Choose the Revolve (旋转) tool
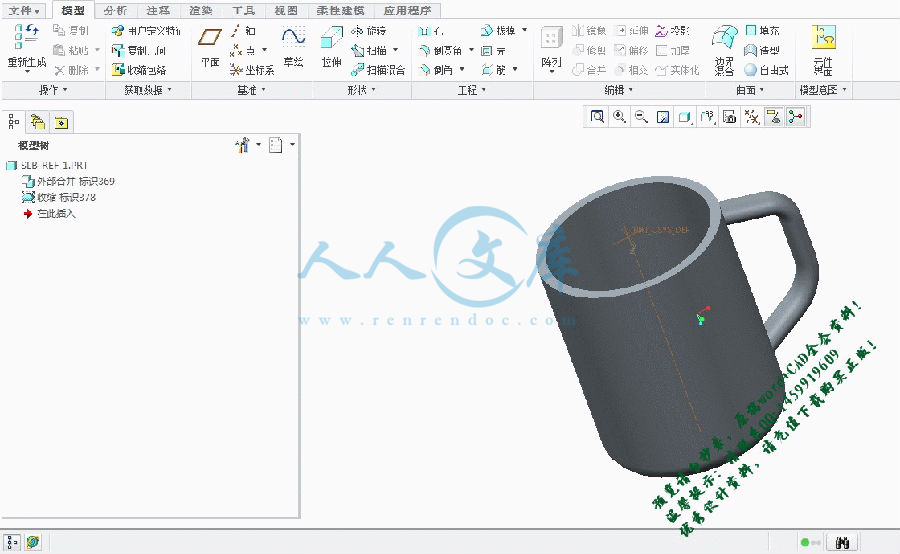 (368, 30)
